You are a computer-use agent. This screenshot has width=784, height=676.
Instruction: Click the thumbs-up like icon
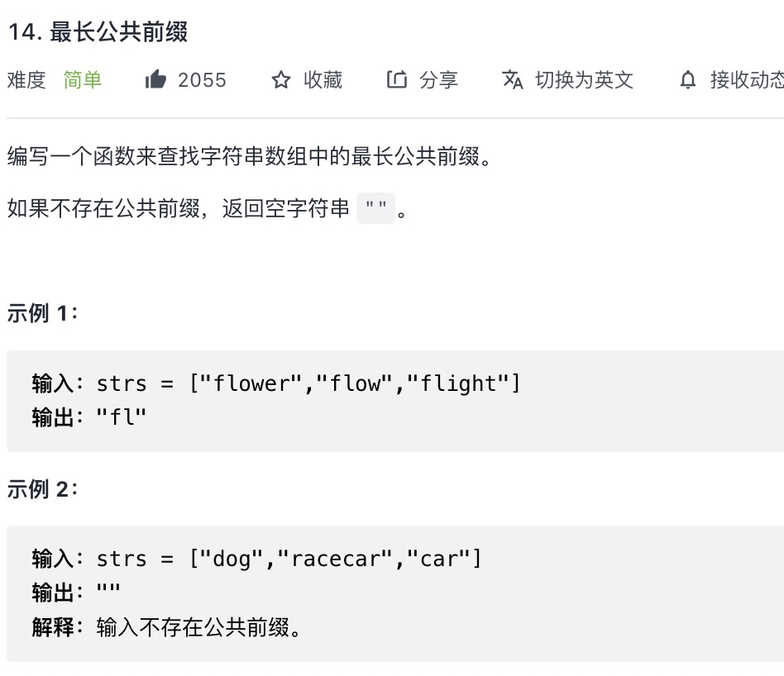(155, 79)
